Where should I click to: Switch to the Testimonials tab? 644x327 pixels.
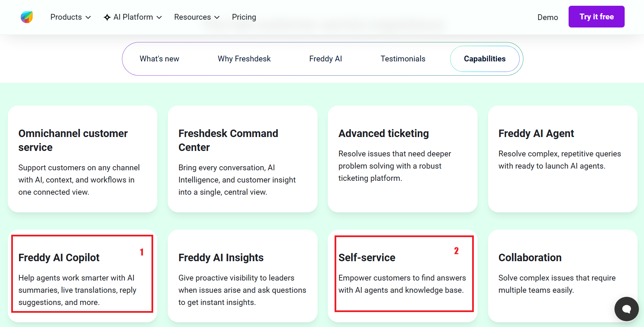(403, 59)
